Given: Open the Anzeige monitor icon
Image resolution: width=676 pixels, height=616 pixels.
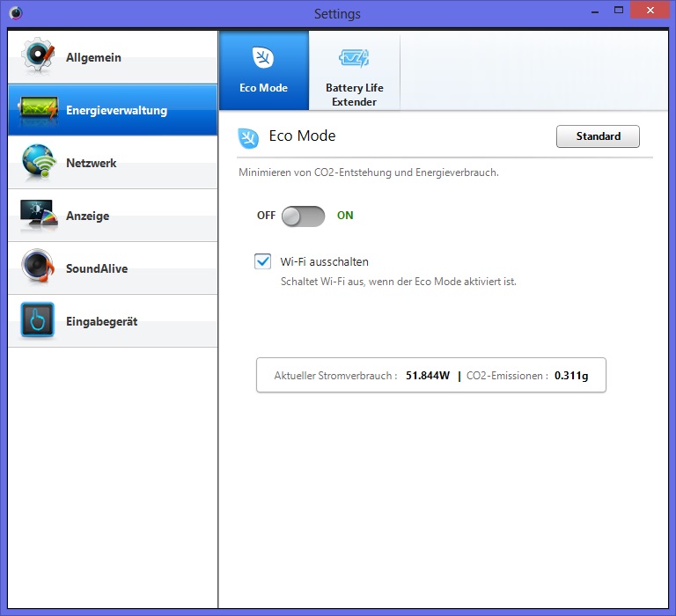Looking at the screenshot, I should [39, 214].
